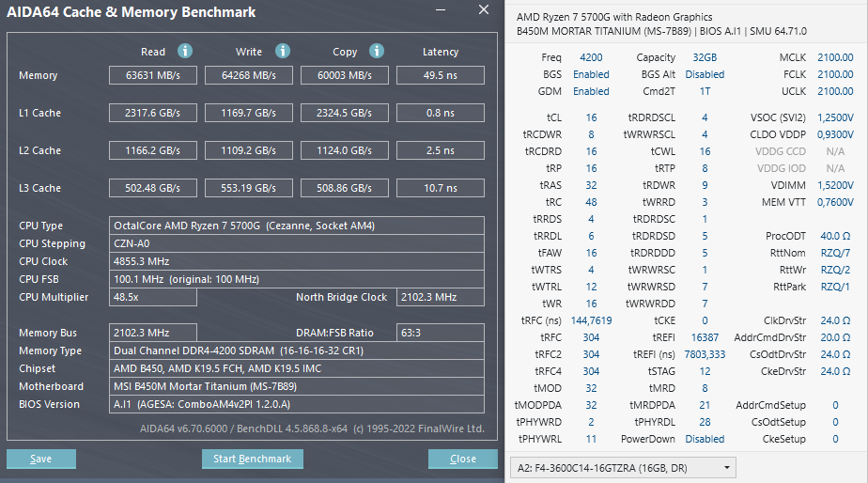Select the L3 Cache Copy value 508.86 GB/s
This screenshot has width=868, height=483.
click(x=345, y=188)
